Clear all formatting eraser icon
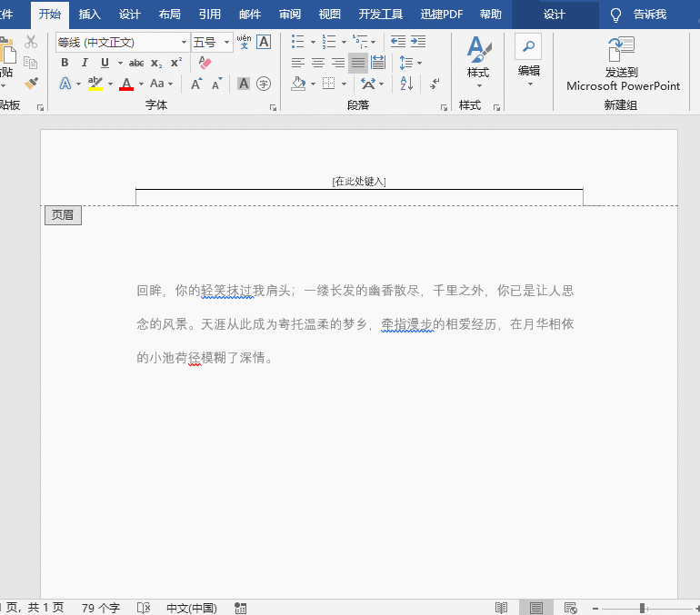700x615 pixels. pos(205,63)
